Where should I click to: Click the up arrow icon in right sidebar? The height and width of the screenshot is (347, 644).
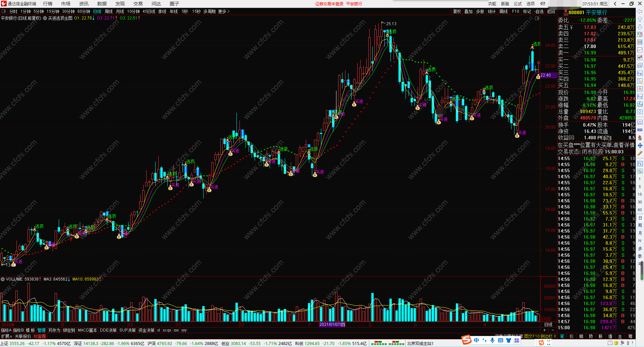pyautogui.click(x=640, y=19)
